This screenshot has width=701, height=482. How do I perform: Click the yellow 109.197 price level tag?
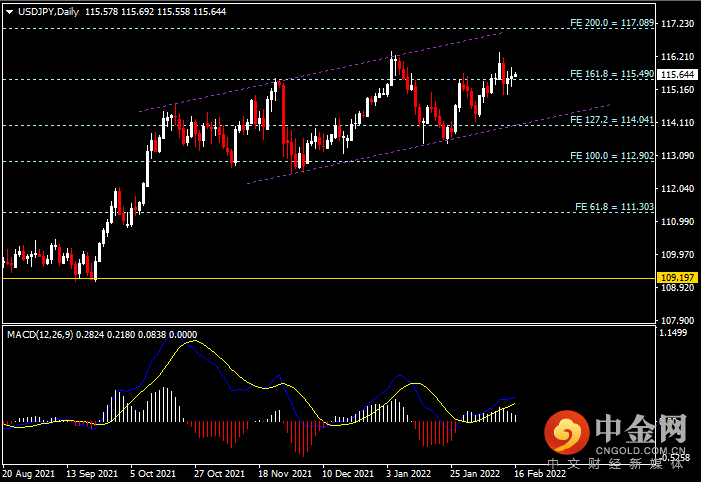click(x=678, y=278)
